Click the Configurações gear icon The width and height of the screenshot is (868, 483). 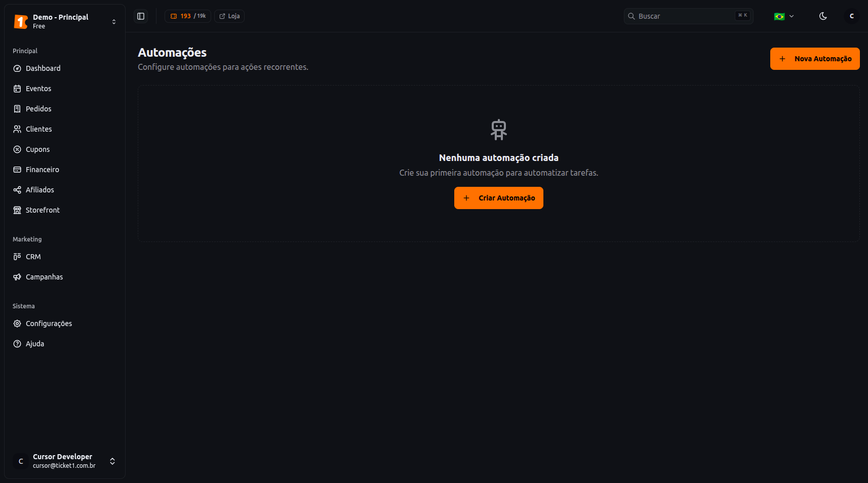click(17, 324)
